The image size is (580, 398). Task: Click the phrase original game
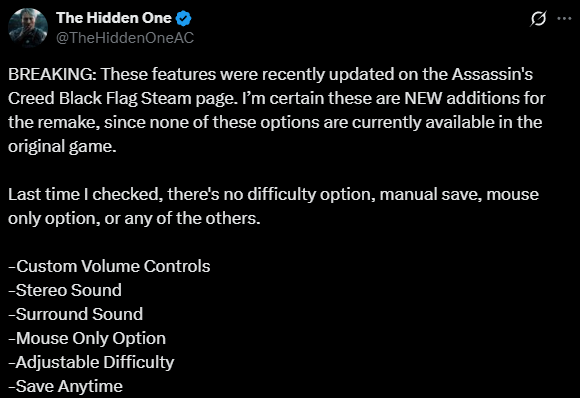point(62,147)
